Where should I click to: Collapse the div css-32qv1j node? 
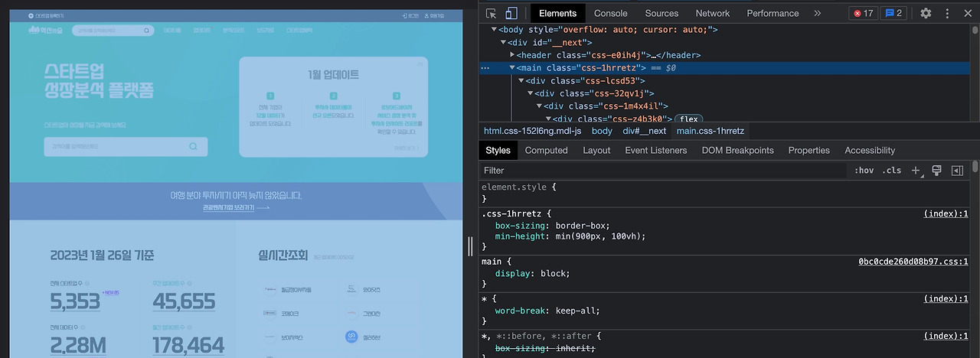pos(530,93)
